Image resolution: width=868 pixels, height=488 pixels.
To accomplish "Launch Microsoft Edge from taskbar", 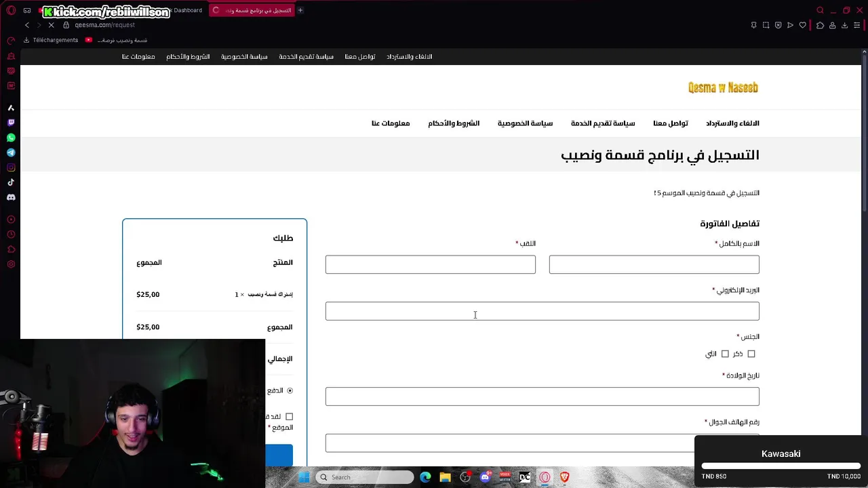I will [x=425, y=477].
